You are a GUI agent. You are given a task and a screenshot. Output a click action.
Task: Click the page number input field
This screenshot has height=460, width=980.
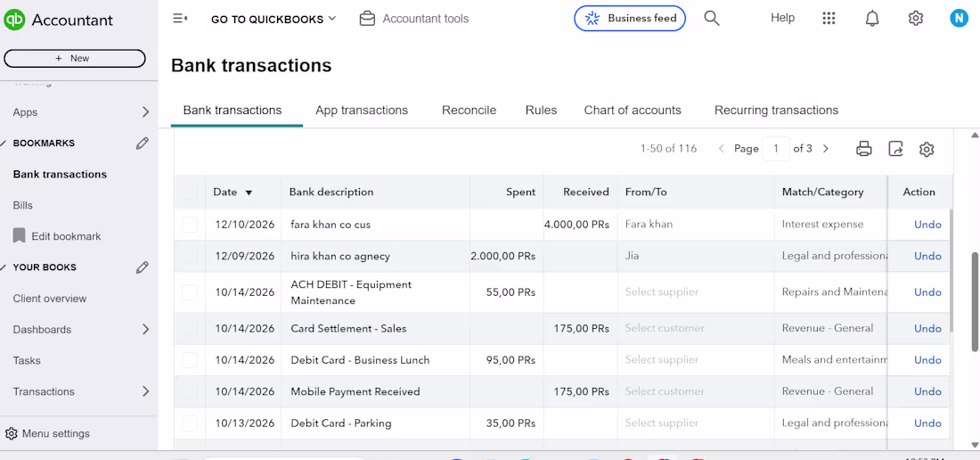pyautogui.click(x=776, y=149)
